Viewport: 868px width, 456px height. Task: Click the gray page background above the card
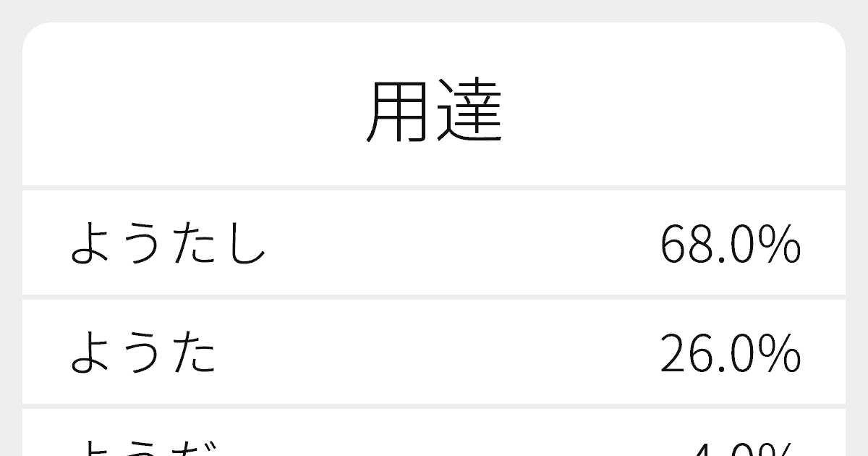434,10
